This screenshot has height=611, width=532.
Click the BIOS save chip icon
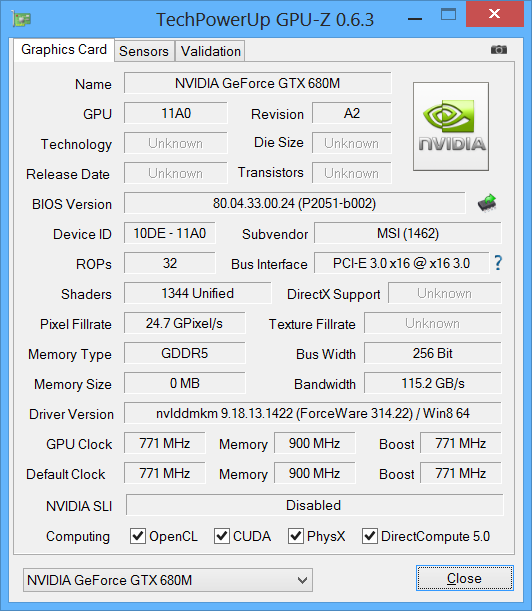(487, 203)
